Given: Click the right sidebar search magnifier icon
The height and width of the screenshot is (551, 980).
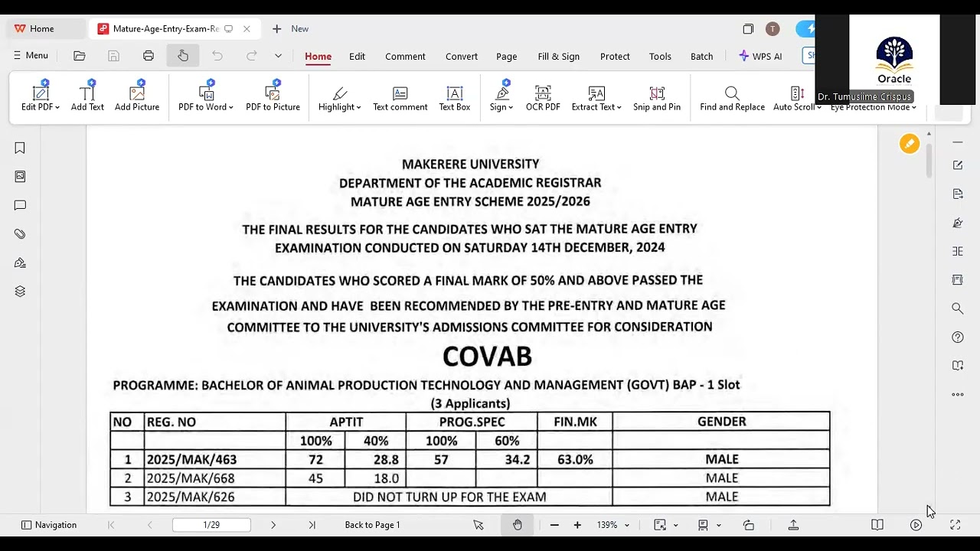Looking at the screenshot, I should [x=957, y=308].
